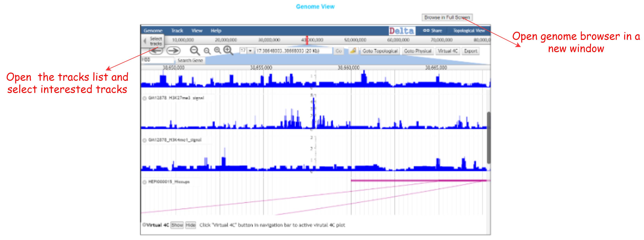The width and height of the screenshot is (644, 240).
Task: Click 30,000,000 on the overview ruler
Action: coord(269,40)
